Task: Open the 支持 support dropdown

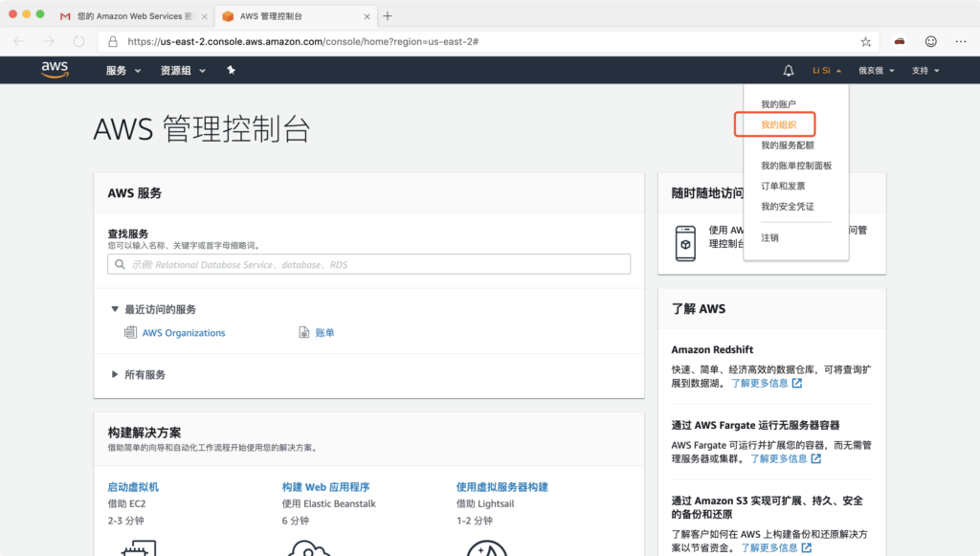Action: pos(925,71)
